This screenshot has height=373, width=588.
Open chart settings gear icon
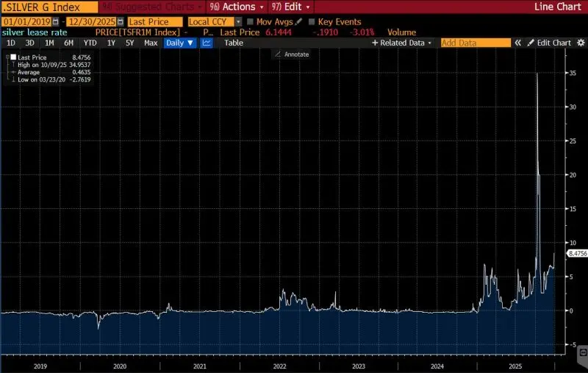click(581, 43)
